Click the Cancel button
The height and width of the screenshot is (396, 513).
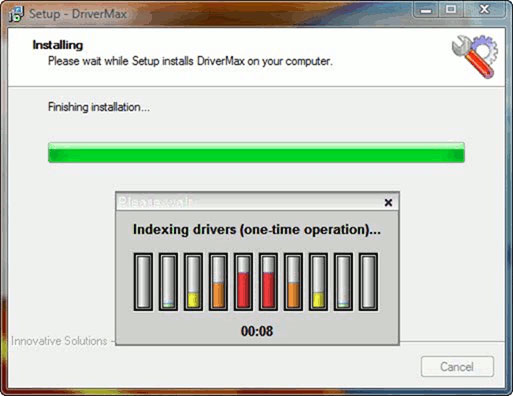click(457, 367)
